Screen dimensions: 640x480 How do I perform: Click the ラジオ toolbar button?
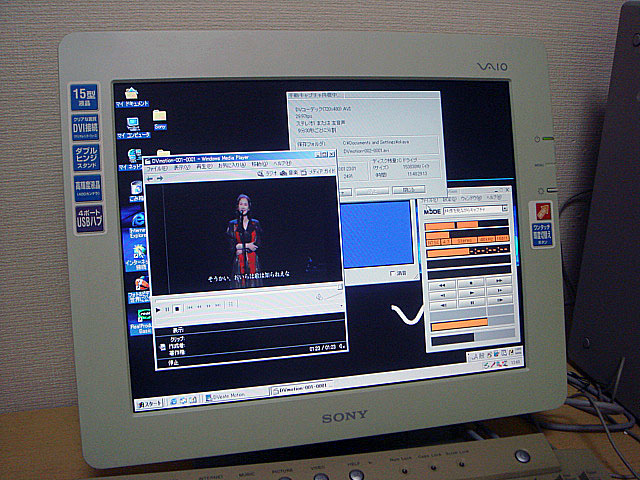[x=267, y=173]
